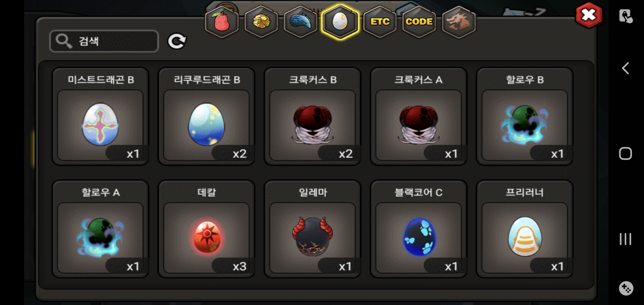
Task: Select the 미스트드래곤 B egg
Action: click(100, 116)
